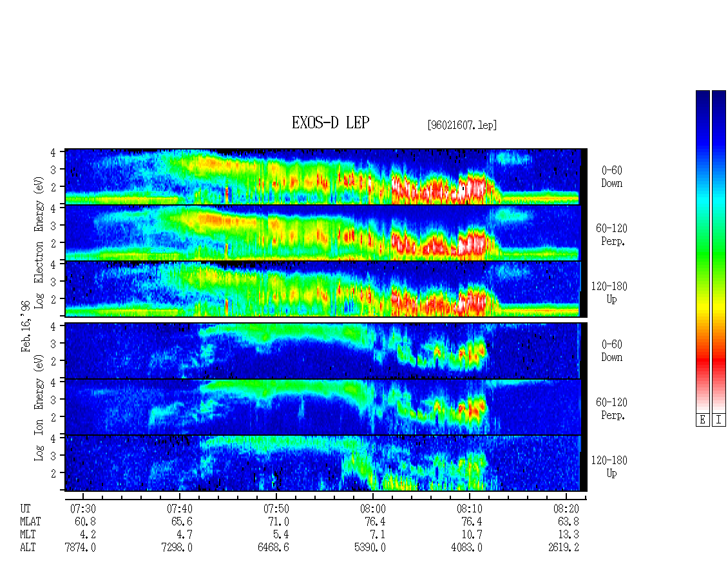
Task: Click the 0-60 Down label beside the ion panel
Action: click(x=612, y=351)
